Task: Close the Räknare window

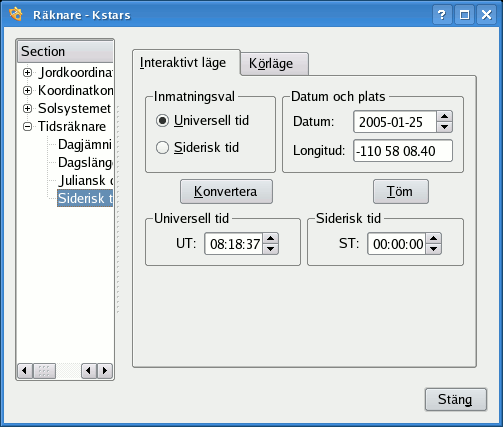Action: [x=486, y=15]
